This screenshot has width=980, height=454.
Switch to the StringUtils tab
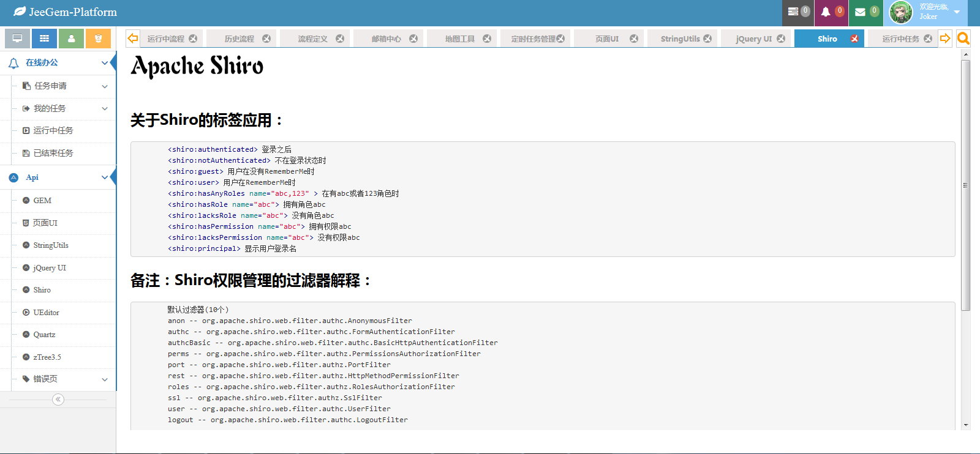[x=680, y=39]
